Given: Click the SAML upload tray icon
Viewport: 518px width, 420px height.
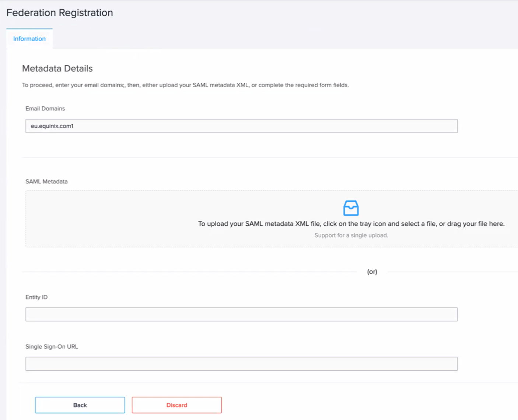Looking at the screenshot, I should (x=351, y=208).
